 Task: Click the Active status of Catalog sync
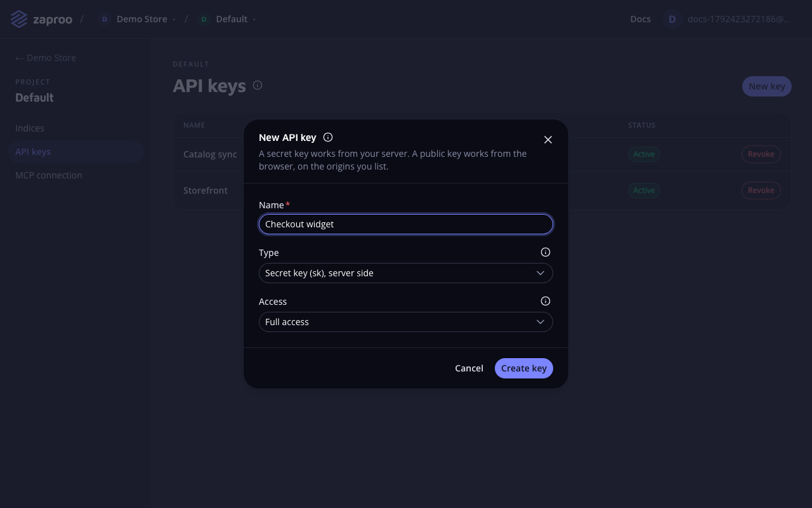point(644,154)
